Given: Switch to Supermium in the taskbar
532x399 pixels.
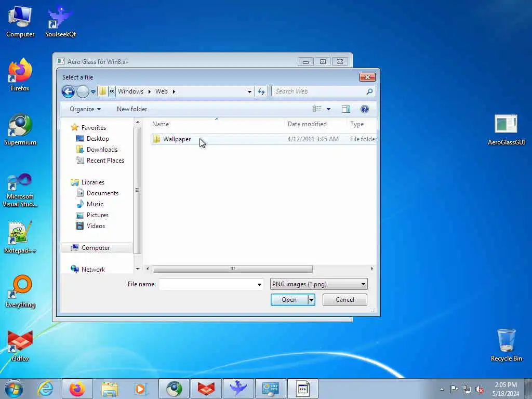Looking at the screenshot, I should point(174,389).
